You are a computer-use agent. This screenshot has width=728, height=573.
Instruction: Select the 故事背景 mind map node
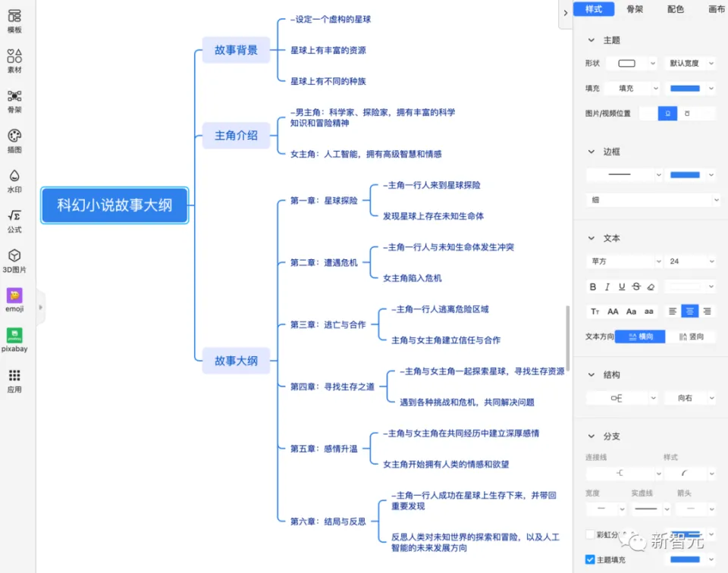pyautogui.click(x=236, y=50)
